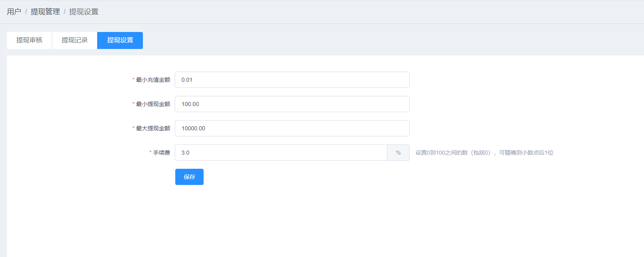Click the red asterisk beside 最小充值金额

(x=134, y=80)
